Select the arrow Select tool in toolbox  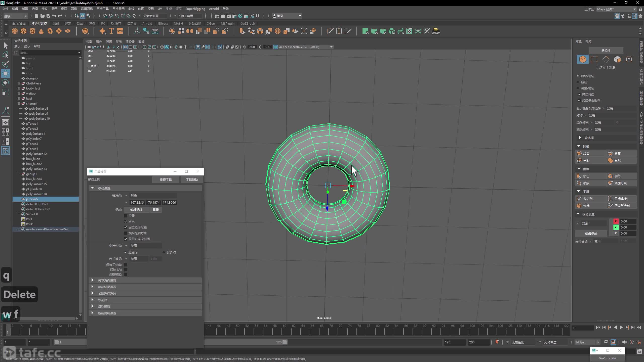coord(6,46)
